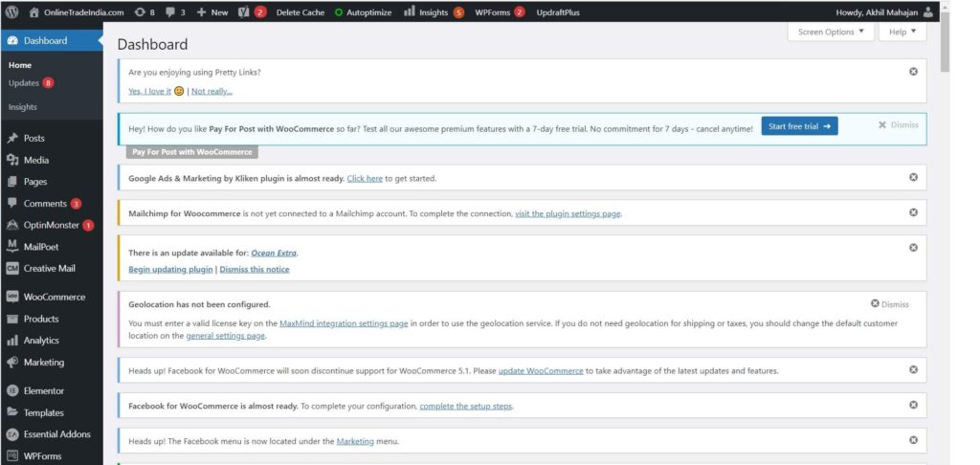Click the visit the plugin settings page link
Viewport: 980px width, 465px height.
568,213
